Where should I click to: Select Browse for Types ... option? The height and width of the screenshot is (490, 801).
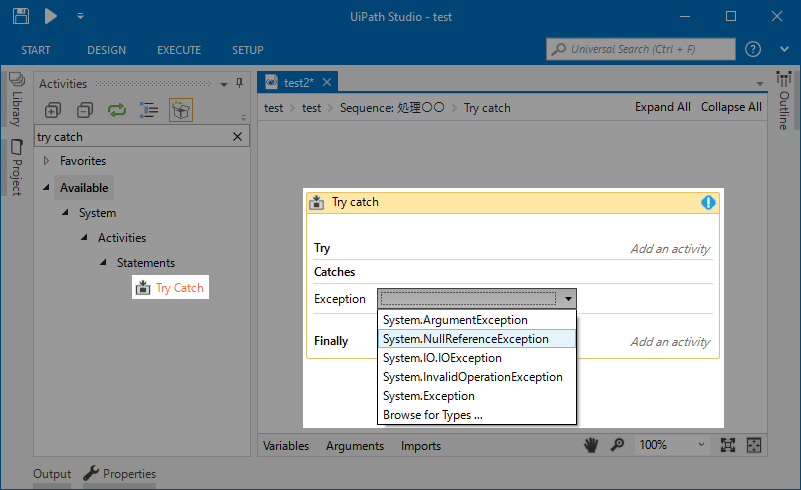[477, 415]
